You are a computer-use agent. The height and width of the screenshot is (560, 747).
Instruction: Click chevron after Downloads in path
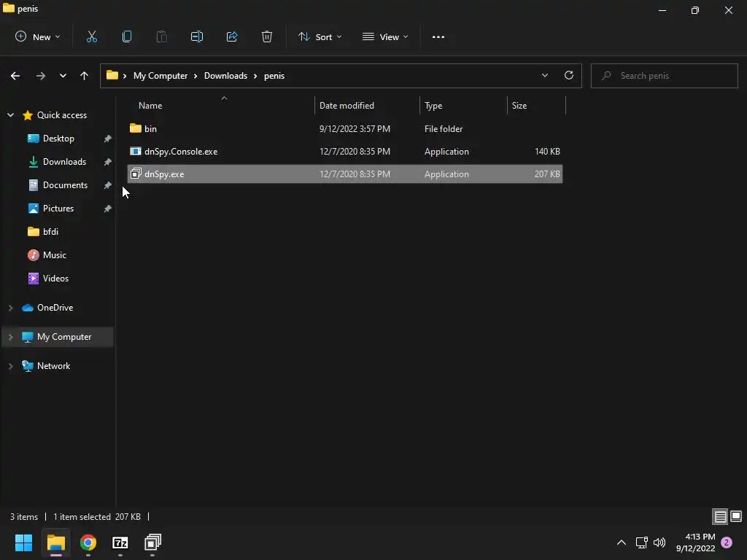[255, 76]
